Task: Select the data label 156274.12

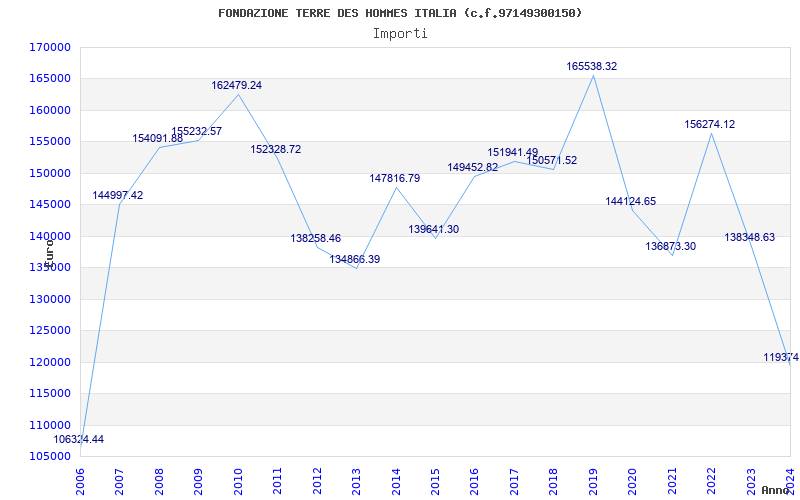Action: click(x=710, y=124)
